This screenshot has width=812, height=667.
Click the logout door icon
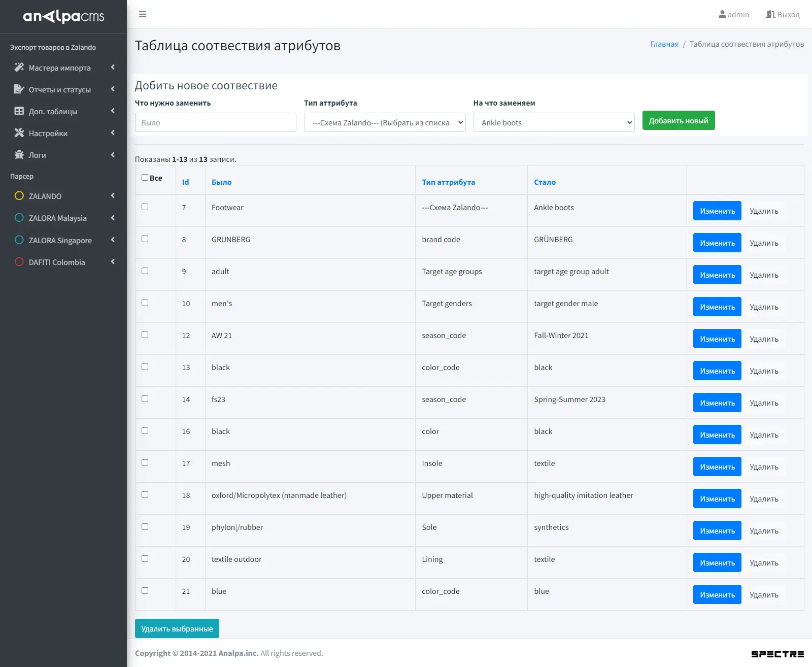(770, 15)
